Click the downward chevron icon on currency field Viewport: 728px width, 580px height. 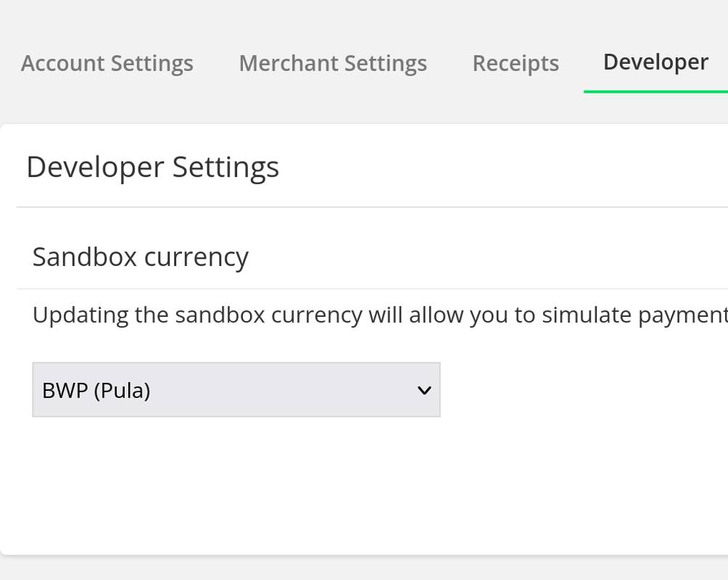click(x=423, y=389)
